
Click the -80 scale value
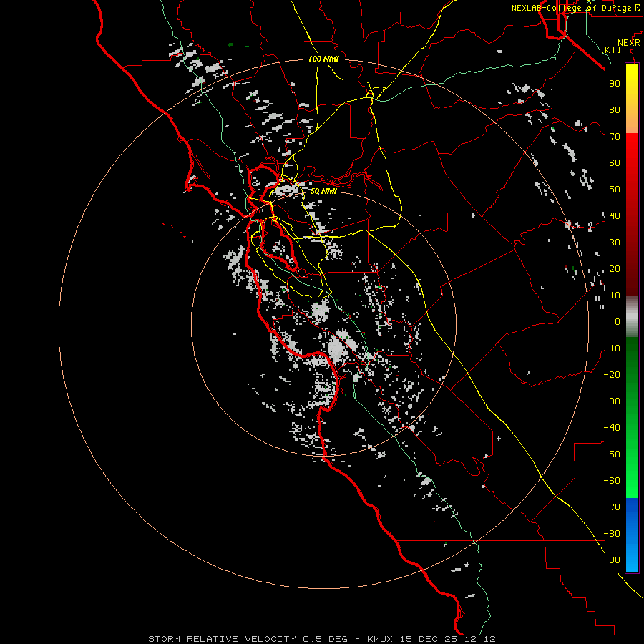(x=612, y=534)
